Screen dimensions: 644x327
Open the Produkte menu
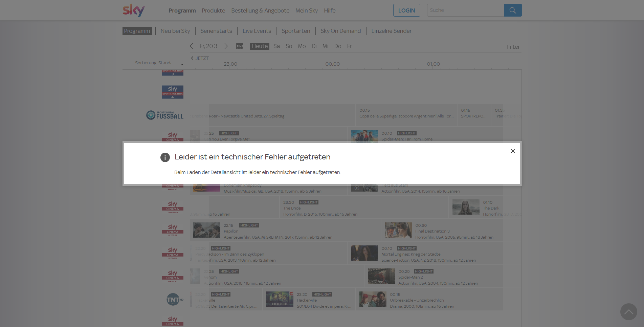(213, 10)
